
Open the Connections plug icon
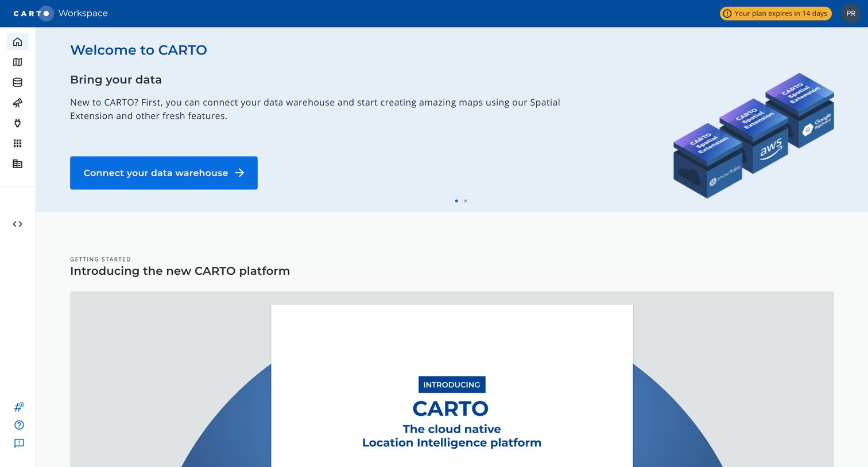pyautogui.click(x=18, y=123)
